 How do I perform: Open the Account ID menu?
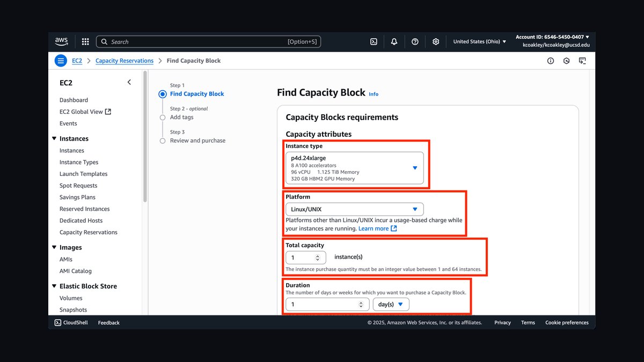[552, 37]
